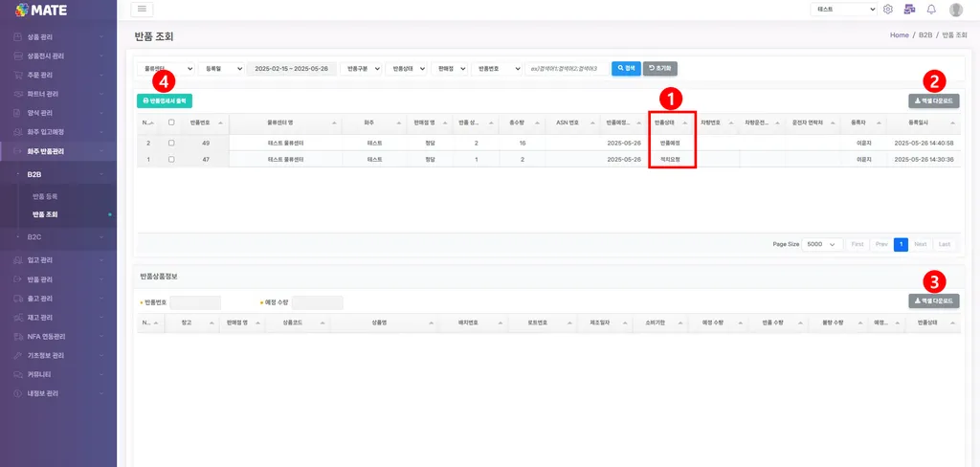
Task: Click the Last pagination button
Action: coord(944,244)
